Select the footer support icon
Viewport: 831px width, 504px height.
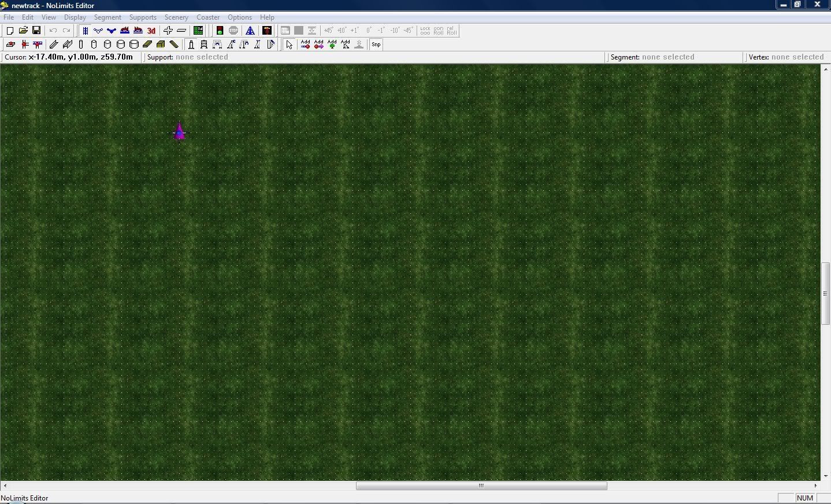pyautogui.click(x=10, y=45)
